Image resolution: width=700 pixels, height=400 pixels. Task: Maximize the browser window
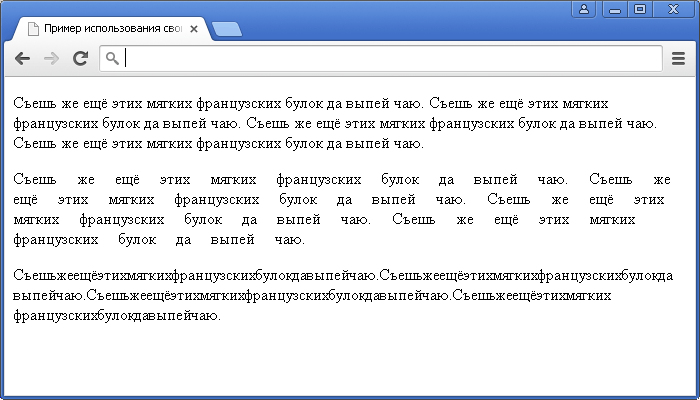(x=640, y=9)
